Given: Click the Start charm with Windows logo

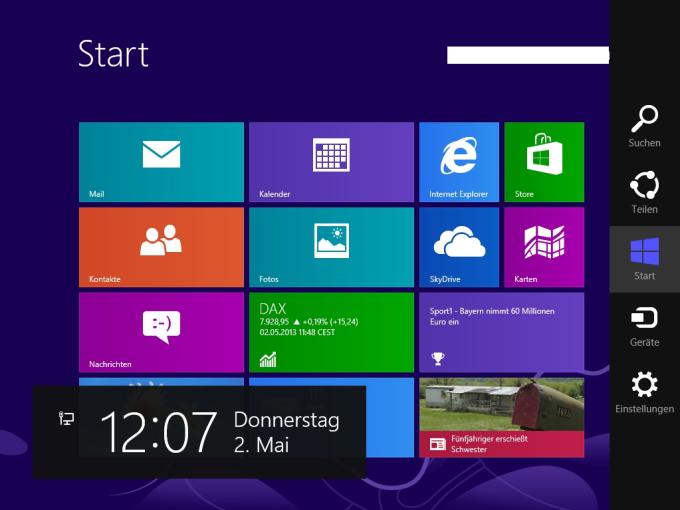Looking at the screenshot, I should click(x=644, y=259).
